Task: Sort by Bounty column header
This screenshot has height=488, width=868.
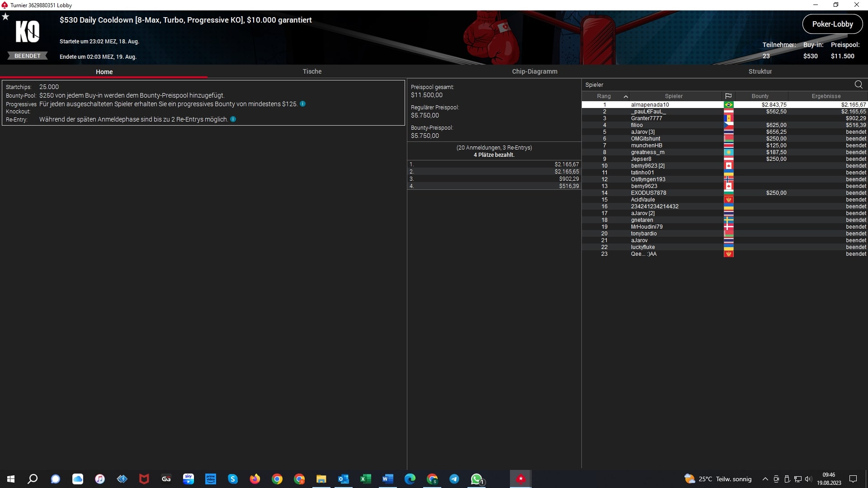Action: pyautogui.click(x=760, y=96)
